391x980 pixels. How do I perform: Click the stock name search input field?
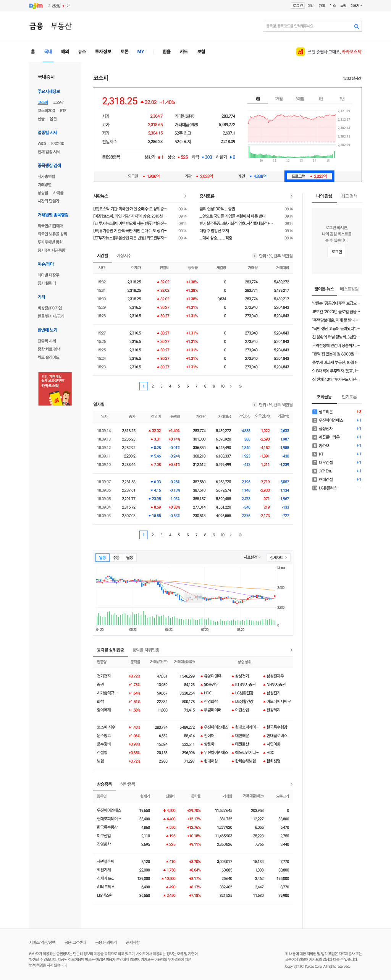307,26
